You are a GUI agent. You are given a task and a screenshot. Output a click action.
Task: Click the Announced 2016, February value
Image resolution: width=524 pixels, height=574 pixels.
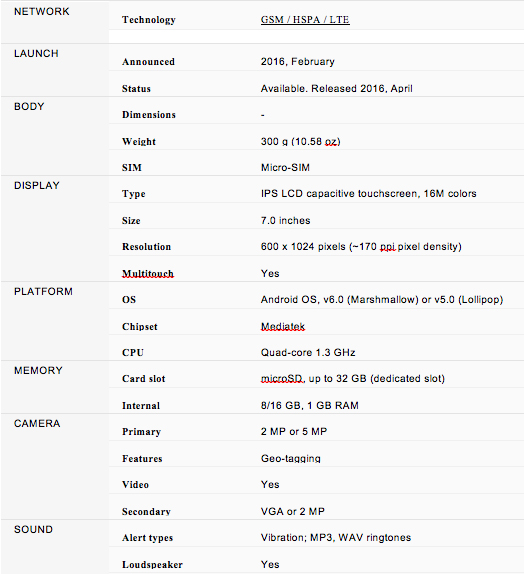[x=298, y=62]
